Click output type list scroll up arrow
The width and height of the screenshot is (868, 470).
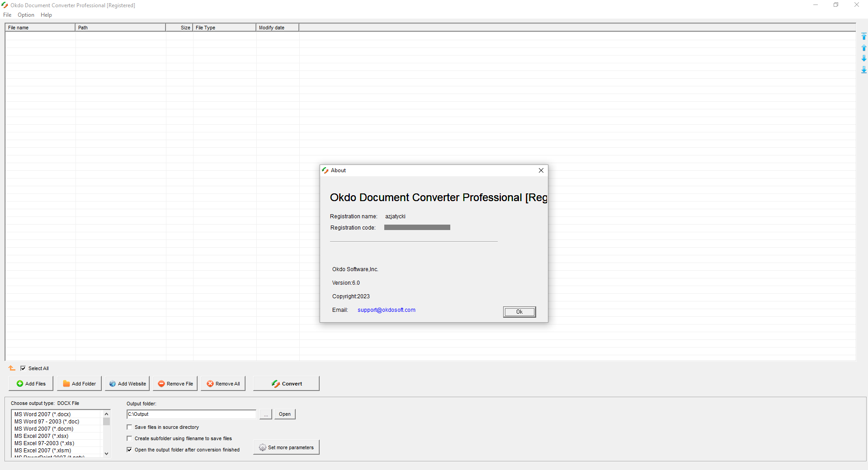pos(107,414)
